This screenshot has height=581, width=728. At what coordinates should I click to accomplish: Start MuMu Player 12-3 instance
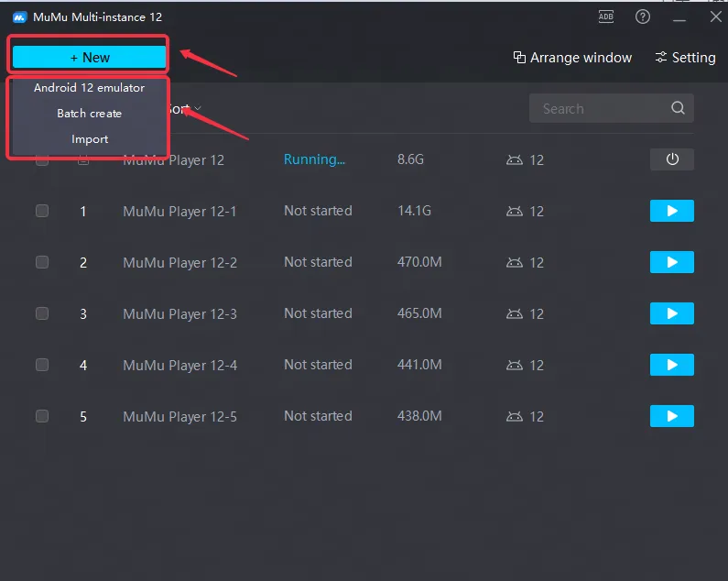(x=672, y=313)
